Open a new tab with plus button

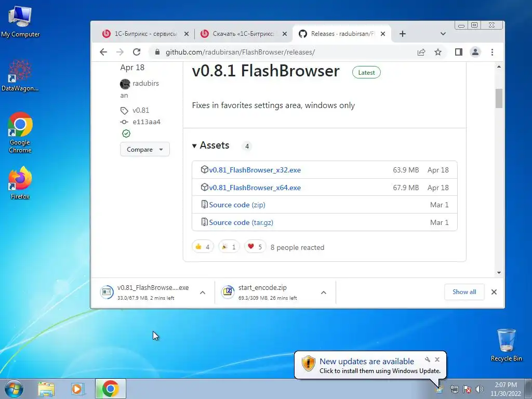403,34
